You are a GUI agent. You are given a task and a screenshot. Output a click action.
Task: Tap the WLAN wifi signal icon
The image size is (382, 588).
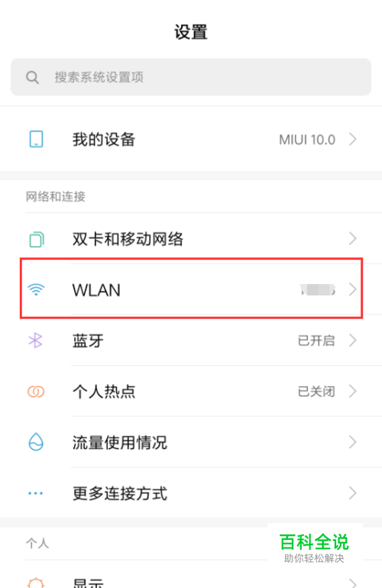[36, 290]
